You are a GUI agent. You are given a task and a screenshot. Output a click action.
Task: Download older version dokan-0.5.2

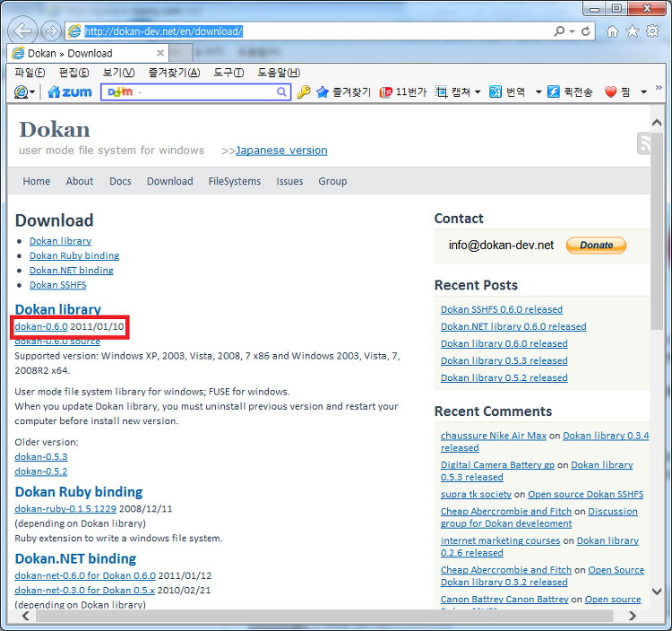tap(41, 471)
